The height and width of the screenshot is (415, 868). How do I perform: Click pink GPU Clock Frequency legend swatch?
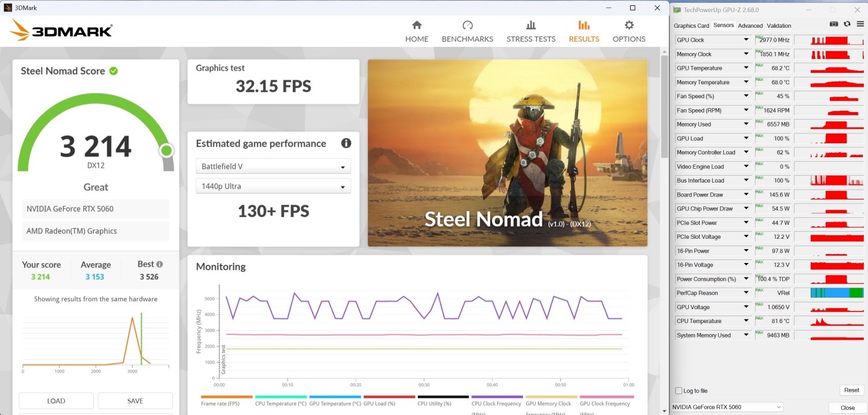point(605,397)
